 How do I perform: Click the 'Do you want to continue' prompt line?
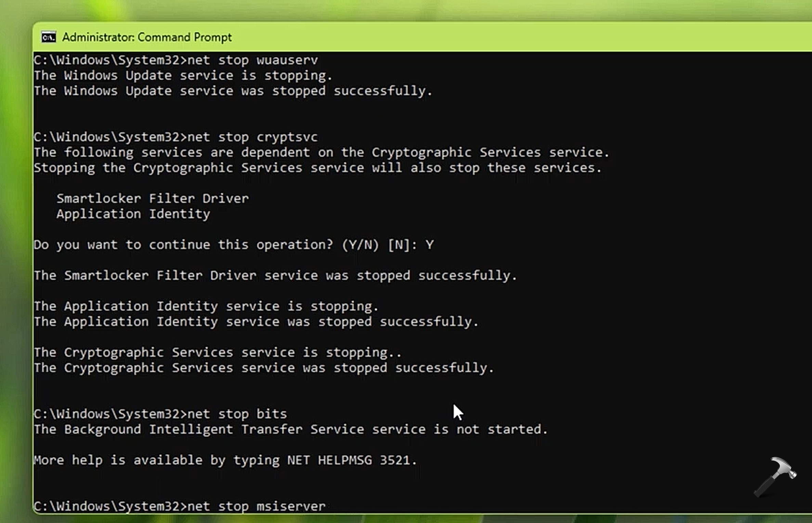pyautogui.click(x=233, y=245)
